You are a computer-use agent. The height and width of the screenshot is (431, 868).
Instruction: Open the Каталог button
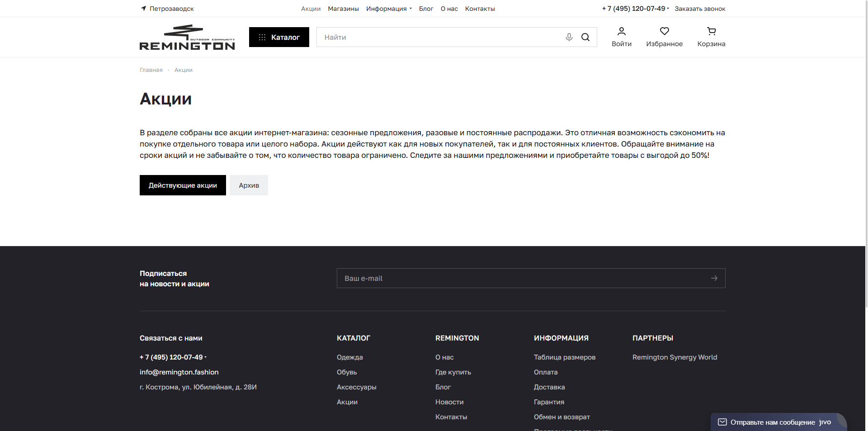click(279, 37)
